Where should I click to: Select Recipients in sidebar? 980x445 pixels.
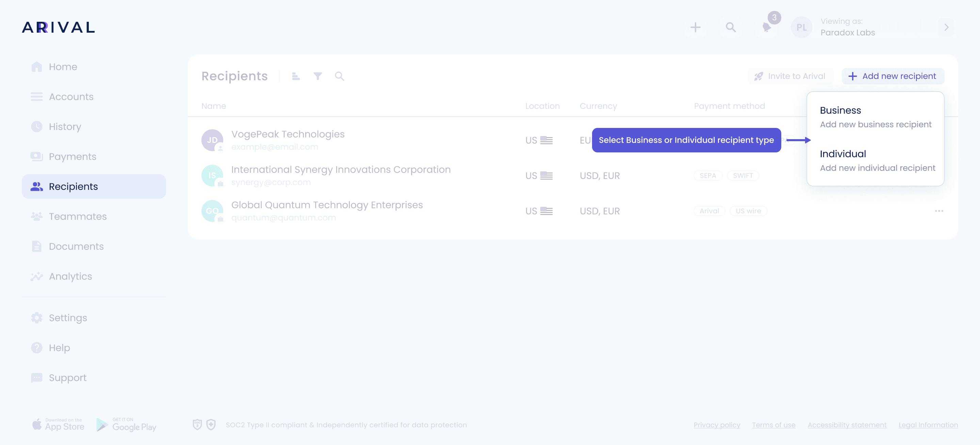pyautogui.click(x=94, y=186)
